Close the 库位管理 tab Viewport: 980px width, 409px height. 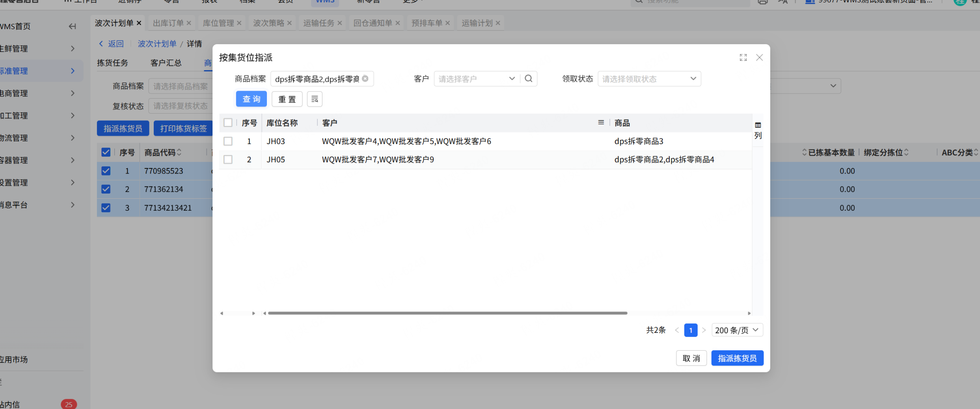coord(239,23)
